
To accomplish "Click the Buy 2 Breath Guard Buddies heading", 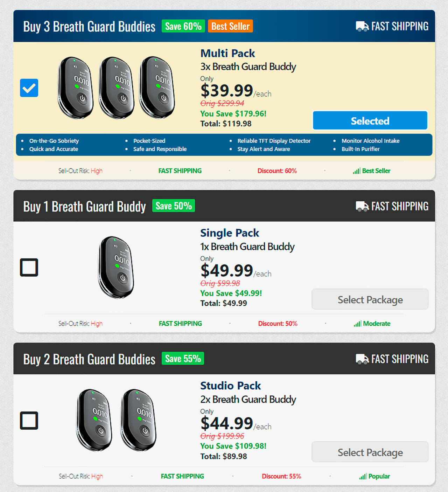I will coord(89,360).
